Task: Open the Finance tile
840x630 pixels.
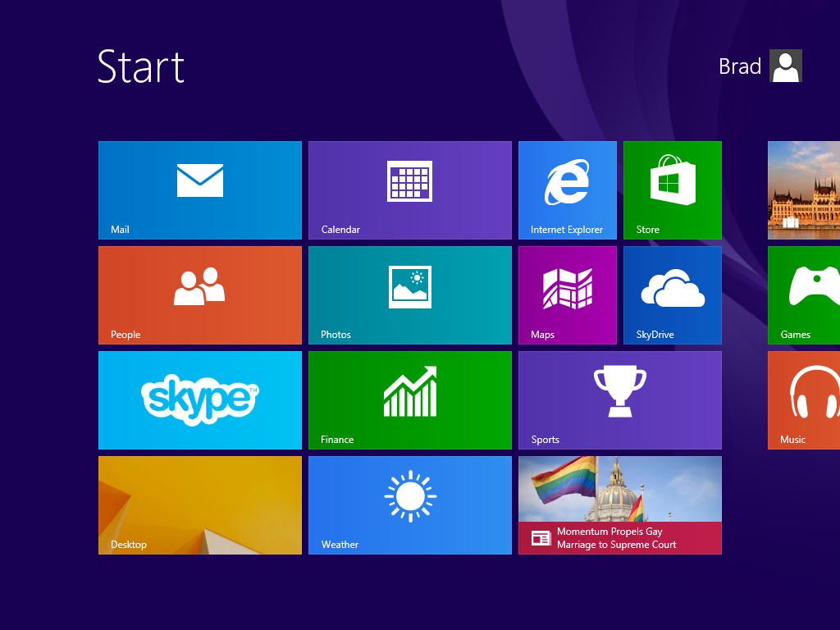Action: pyautogui.click(x=410, y=400)
